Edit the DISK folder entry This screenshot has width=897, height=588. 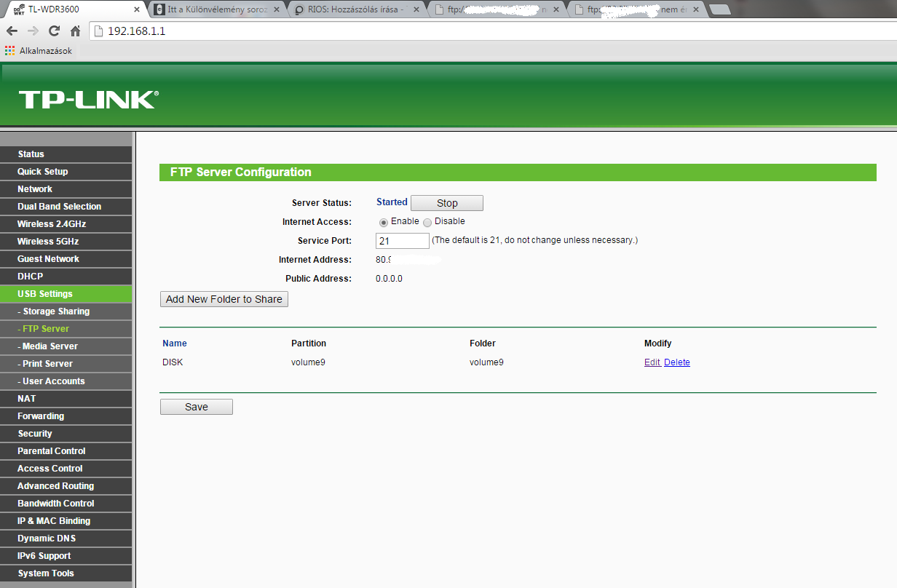pos(652,362)
